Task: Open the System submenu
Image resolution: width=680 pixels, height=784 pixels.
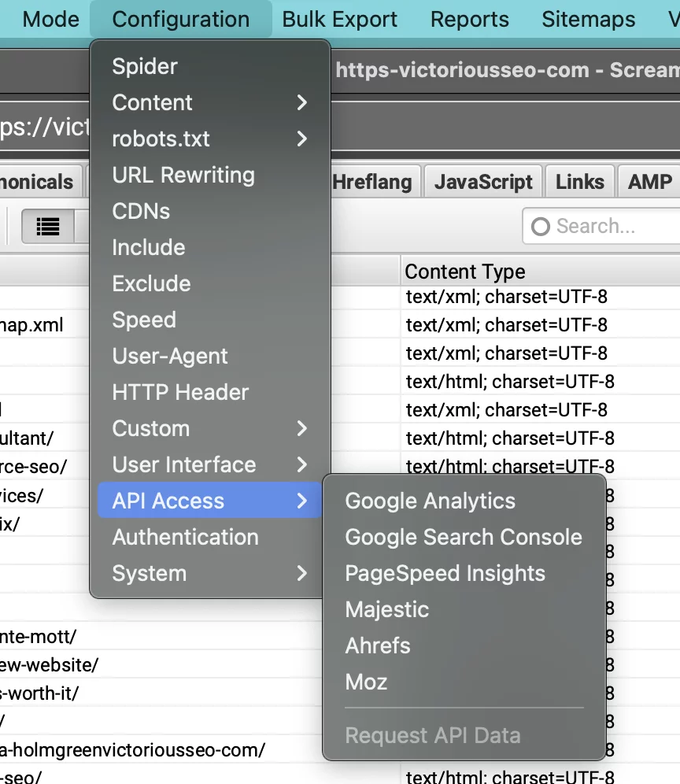Action: (210, 573)
